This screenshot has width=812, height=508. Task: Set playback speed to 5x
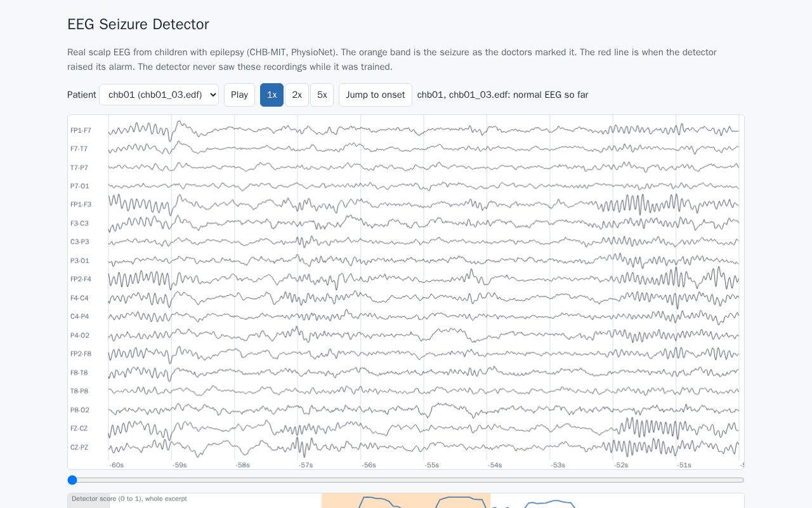click(x=322, y=95)
